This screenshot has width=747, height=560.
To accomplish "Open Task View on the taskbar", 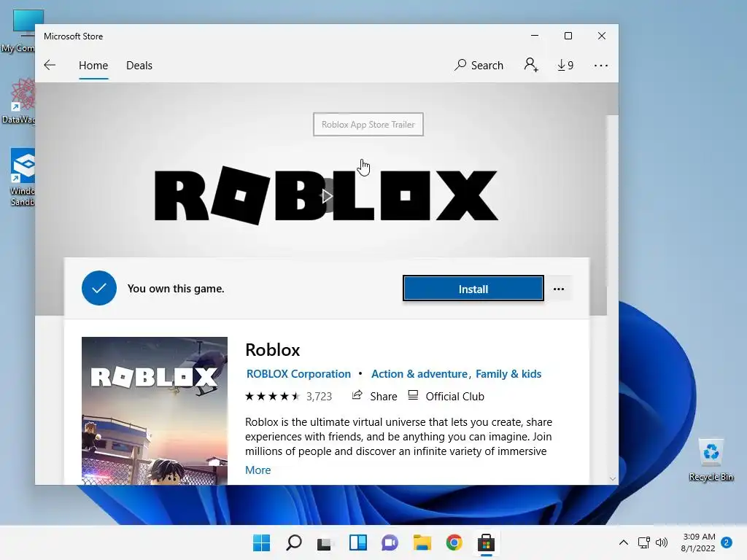I will click(325, 542).
